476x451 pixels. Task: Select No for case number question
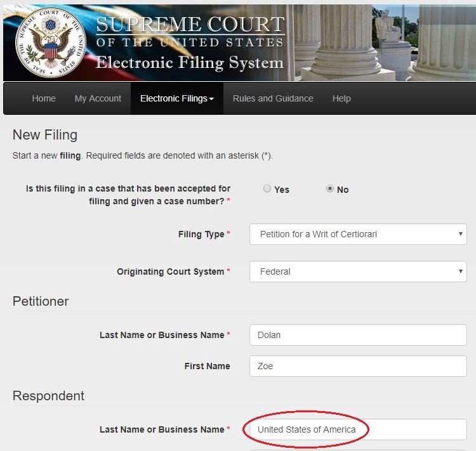click(329, 188)
